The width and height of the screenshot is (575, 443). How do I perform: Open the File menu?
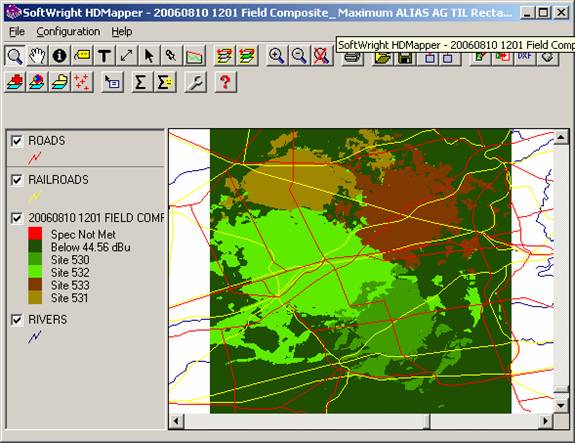[x=17, y=32]
